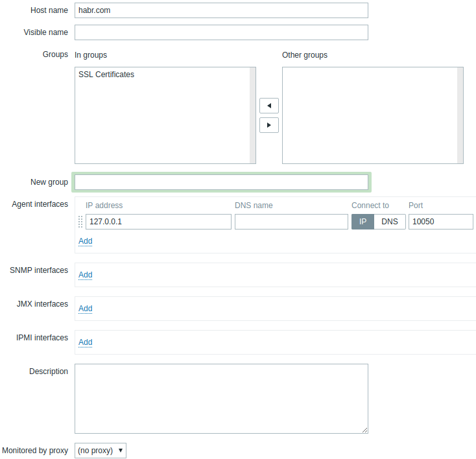Viewport: 476px width, 459px height.
Task: Click Add for SNMP interfaces
Action: coord(86,275)
